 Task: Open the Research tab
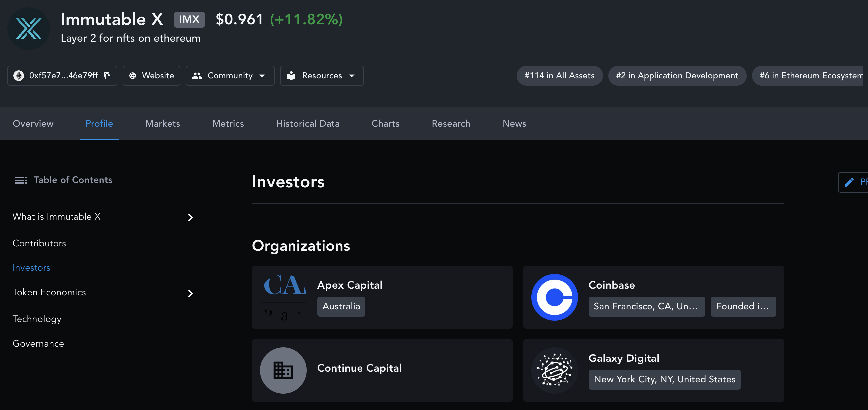451,123
